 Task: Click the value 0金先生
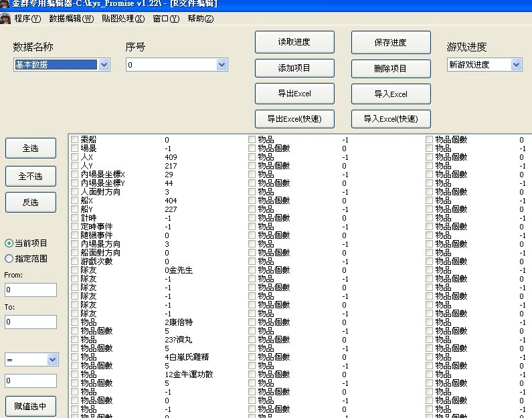(179, 270)
